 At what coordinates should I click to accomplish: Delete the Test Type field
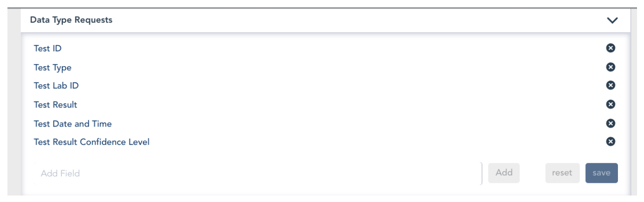610,67
